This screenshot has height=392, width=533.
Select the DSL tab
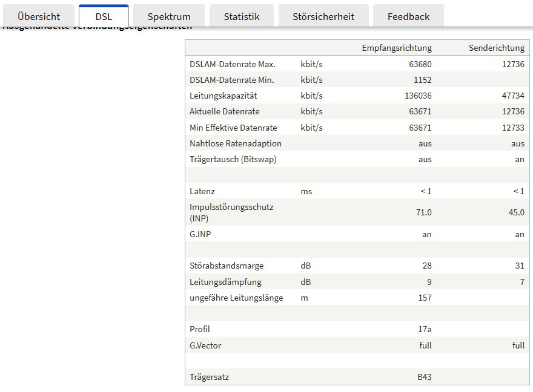click(x=104, y=16)
